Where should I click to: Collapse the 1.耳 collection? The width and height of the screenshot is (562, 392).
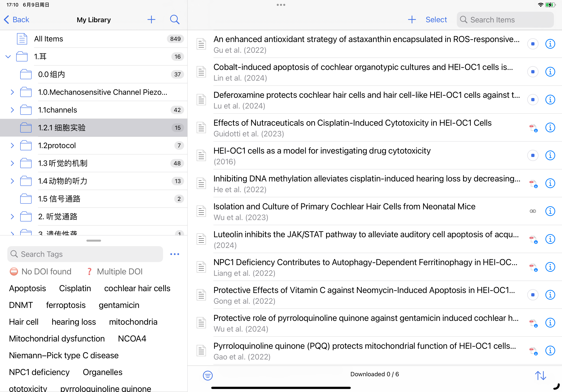(8, 57)
